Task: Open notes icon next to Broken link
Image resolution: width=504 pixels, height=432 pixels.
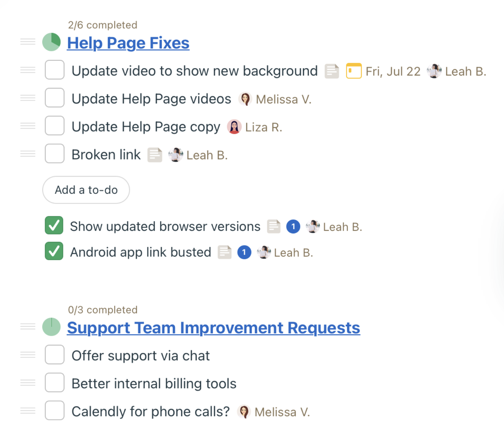Action: [x=155, y=155]
